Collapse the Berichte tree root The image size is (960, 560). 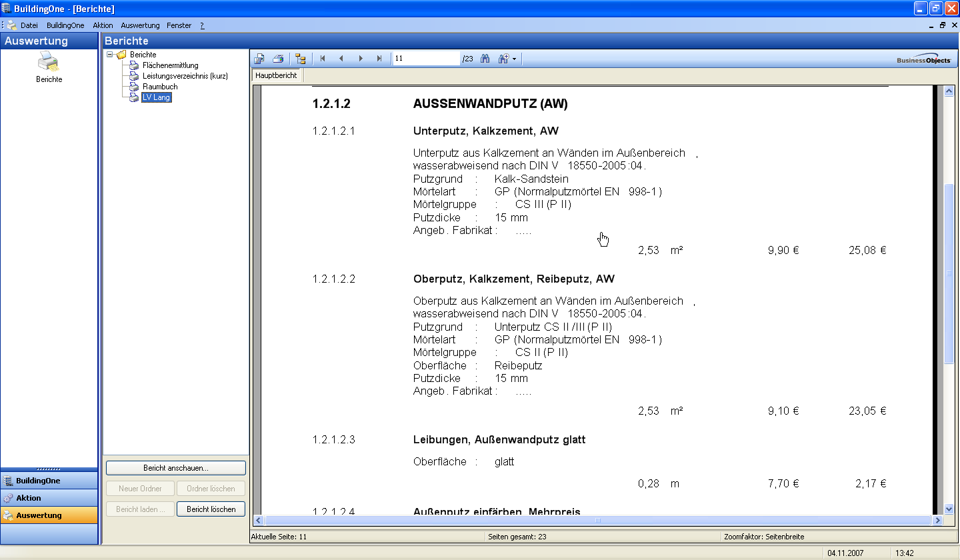click(109, 55)
